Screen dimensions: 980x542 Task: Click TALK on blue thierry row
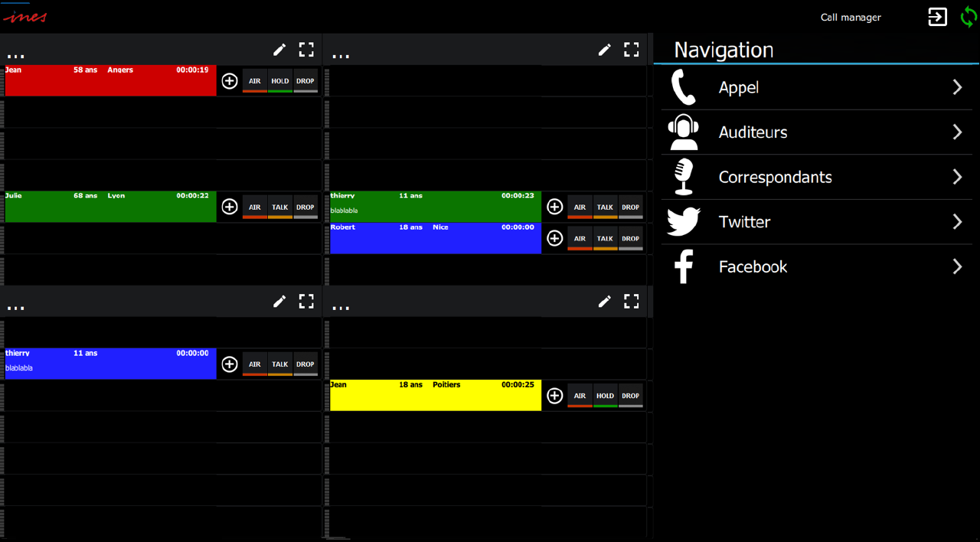pyautogui.click(x=280, y=364)
